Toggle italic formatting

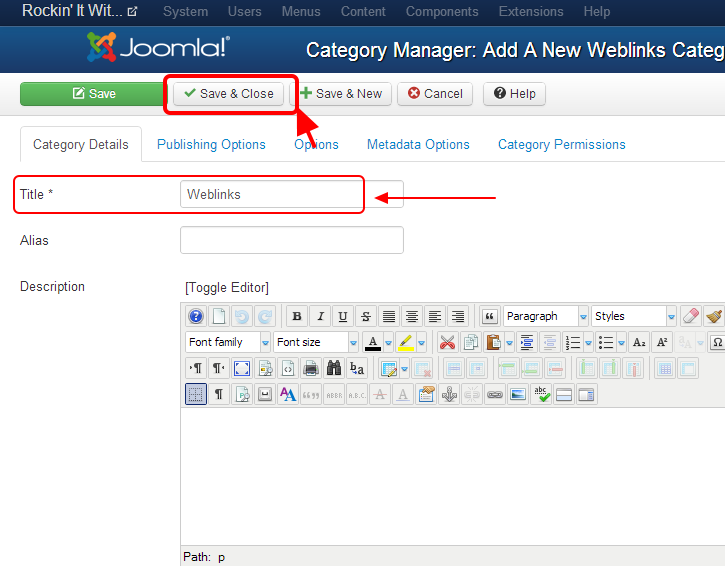[x=320, y=316]
